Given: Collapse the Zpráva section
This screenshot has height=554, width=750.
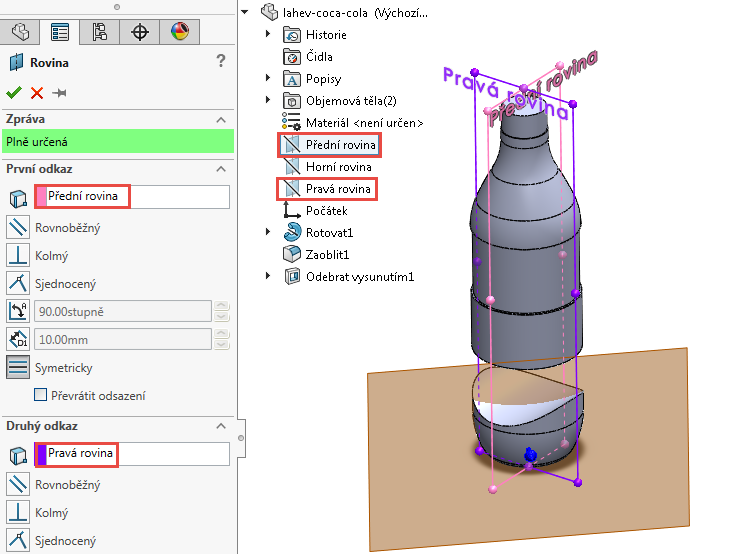Looking at the screenshot, I should tap(221, 119).
